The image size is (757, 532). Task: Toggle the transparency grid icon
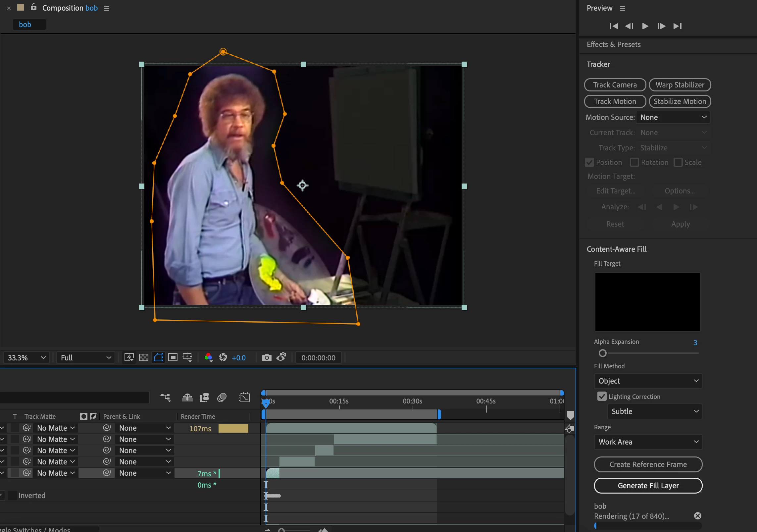[x=143, y=357]
